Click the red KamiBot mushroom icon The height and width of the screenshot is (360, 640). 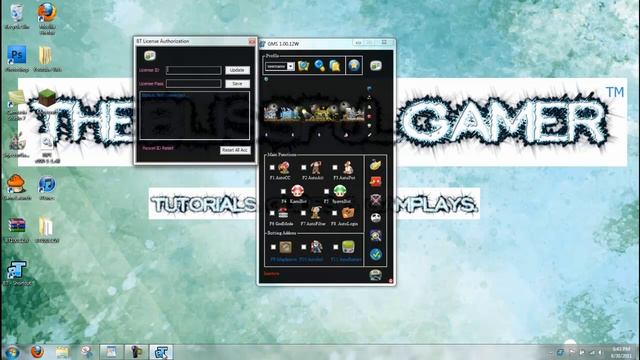[x=298, y=191]
